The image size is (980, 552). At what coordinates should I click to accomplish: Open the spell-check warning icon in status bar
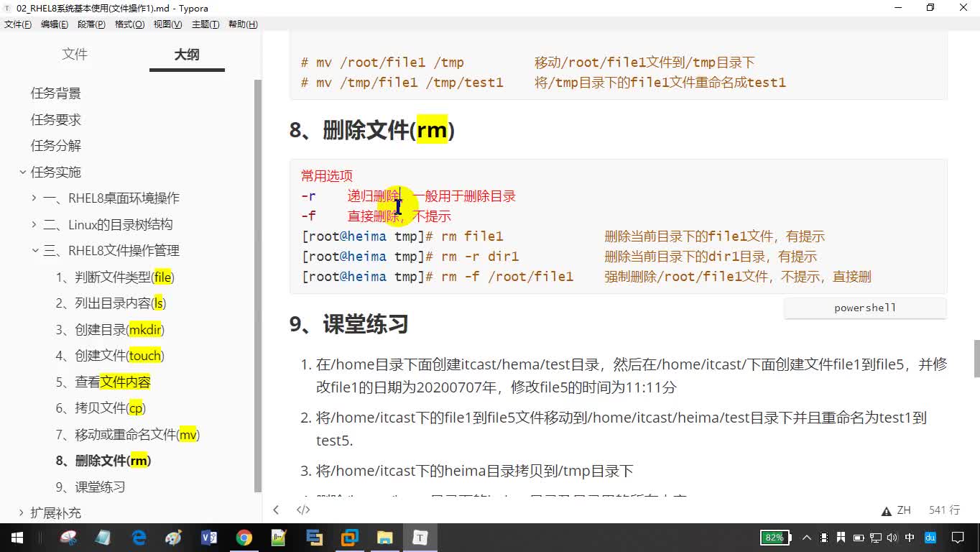[x=886, y=511]
